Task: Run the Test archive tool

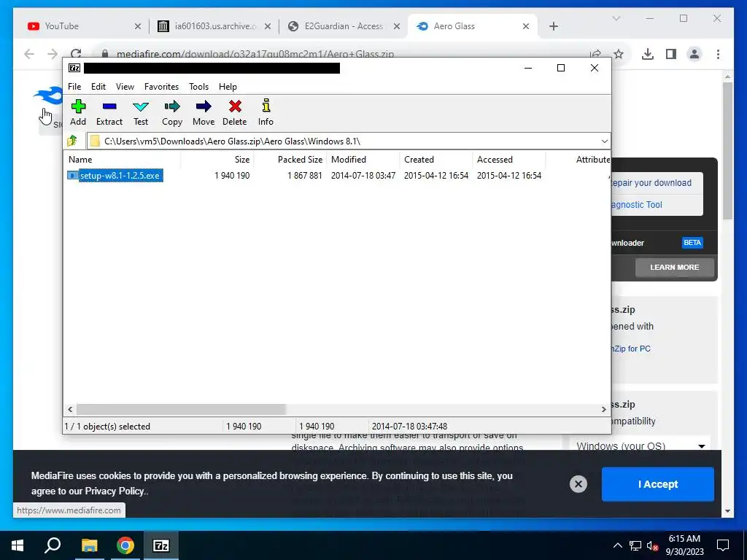Action: pyautogui.click(x=141, y=112)
